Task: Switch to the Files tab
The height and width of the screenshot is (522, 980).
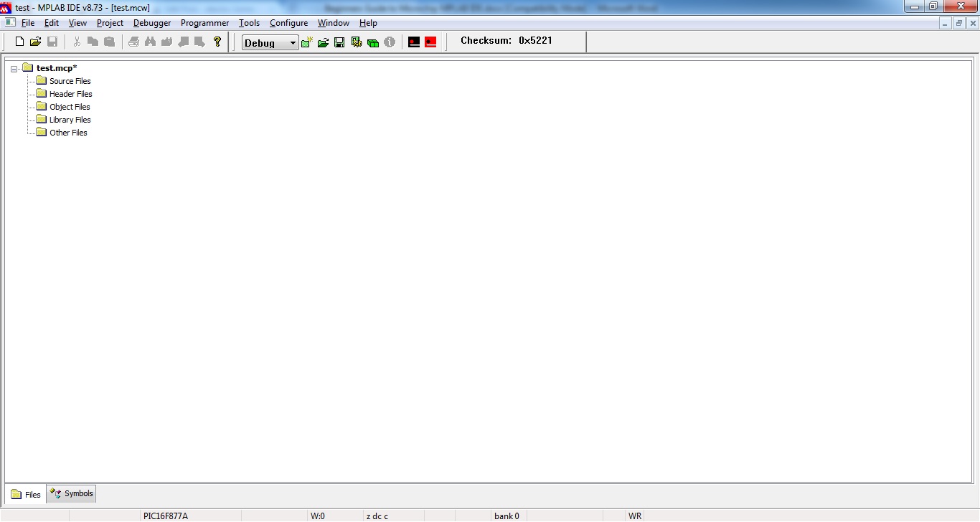Action: [x=26, y=495]
